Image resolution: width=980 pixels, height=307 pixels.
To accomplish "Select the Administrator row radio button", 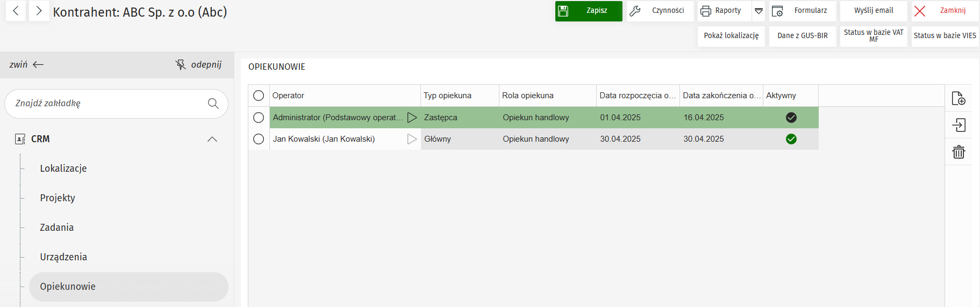I will tap(259, 118).
